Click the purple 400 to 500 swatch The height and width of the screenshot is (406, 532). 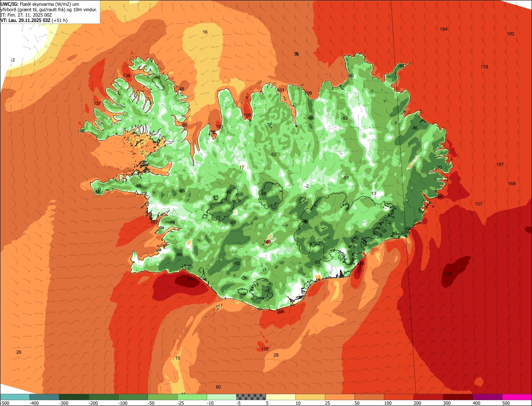(x=487, y=397)
